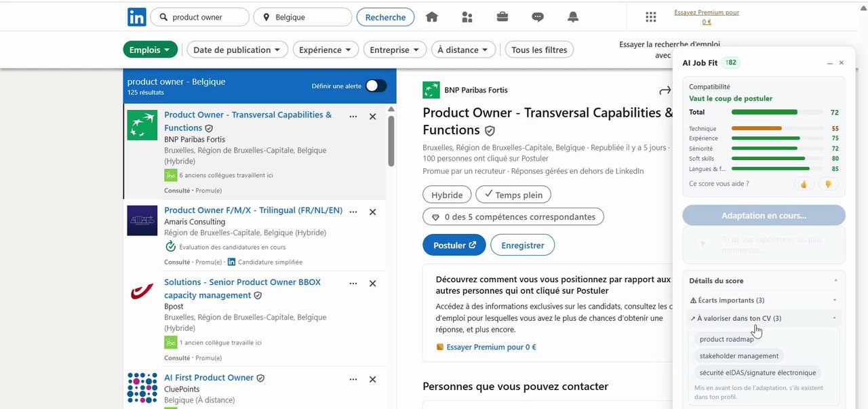Click the Bpost company logo
Image resolution: width=868 pixels, height=409 pixels.
142,292
